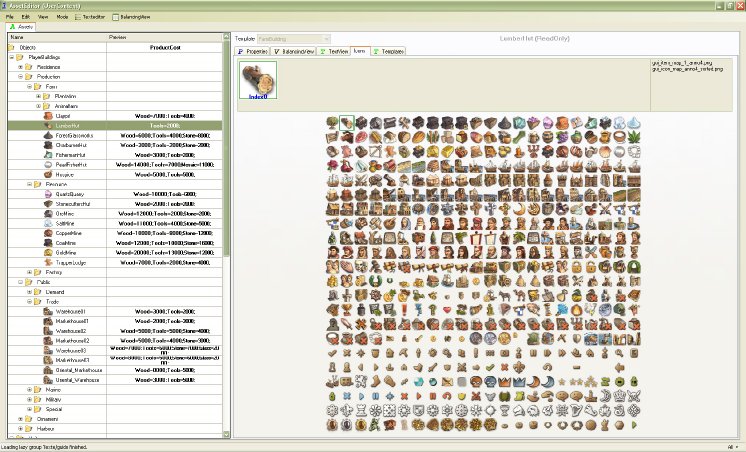The width and height of the screenshot is (746, 452).
Task: Choose the red exclamation mark icon
Action: [404, 310]
